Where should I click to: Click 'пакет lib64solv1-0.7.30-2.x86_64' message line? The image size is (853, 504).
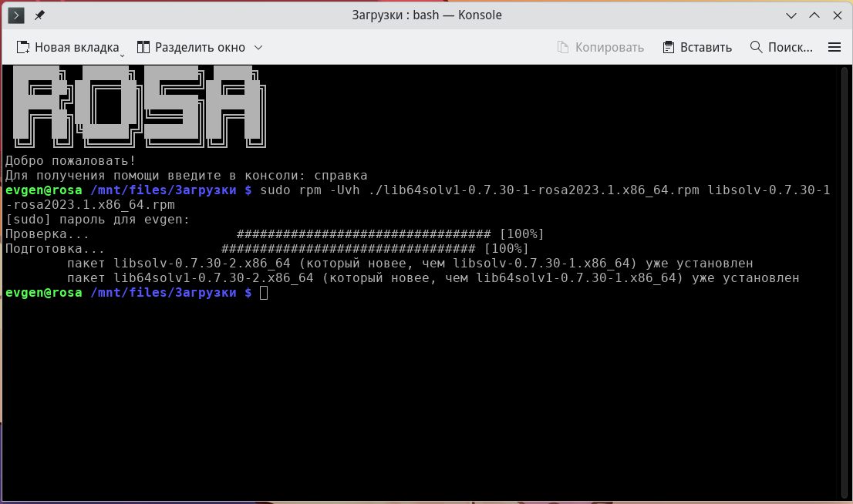433,278
